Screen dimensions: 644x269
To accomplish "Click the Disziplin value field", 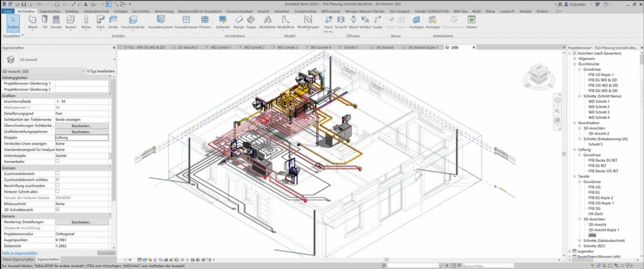I will [x=82, y=138].
